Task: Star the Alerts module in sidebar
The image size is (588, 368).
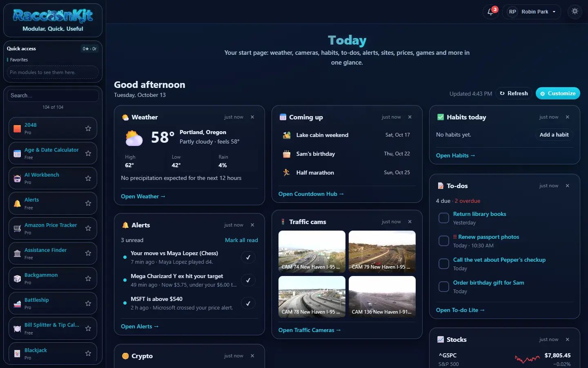Action: click(x=88, y=203)
